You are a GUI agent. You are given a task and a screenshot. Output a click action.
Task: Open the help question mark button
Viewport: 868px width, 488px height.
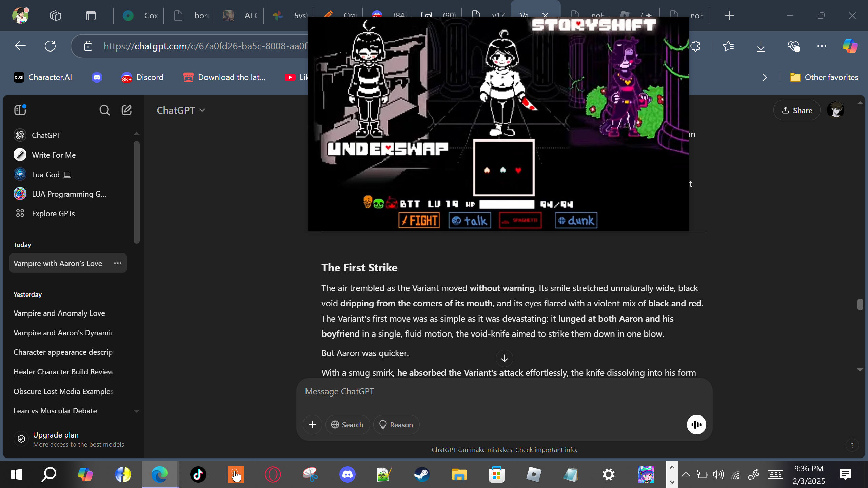click(x=852, y=445)
